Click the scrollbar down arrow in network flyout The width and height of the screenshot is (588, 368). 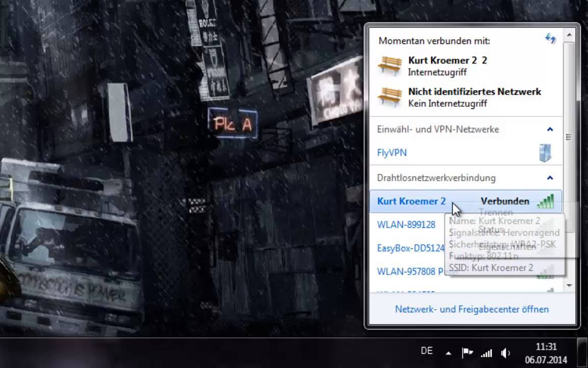(x=569, y=286)
